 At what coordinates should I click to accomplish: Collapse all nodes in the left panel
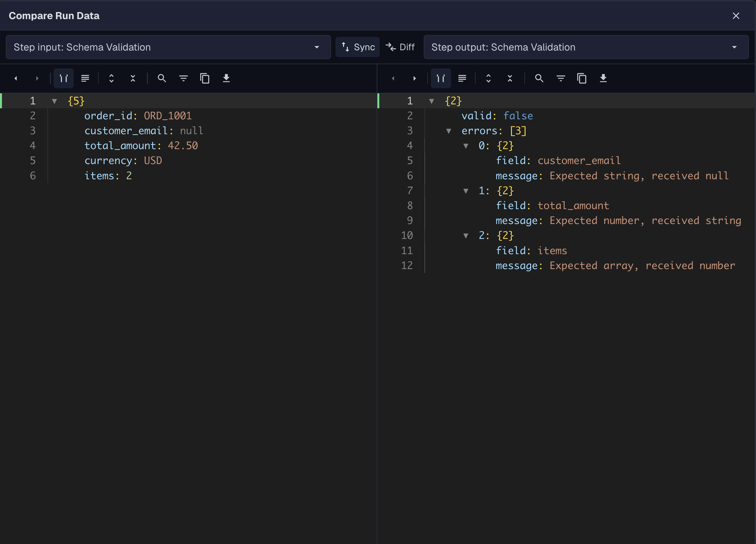click(x=132, y=78)
